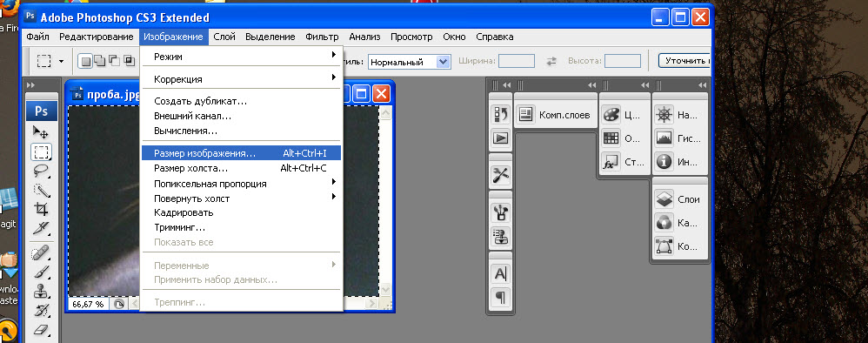Open the marquee tool preset picker arrow
868x343 pixels.
[x=61, y=62]
